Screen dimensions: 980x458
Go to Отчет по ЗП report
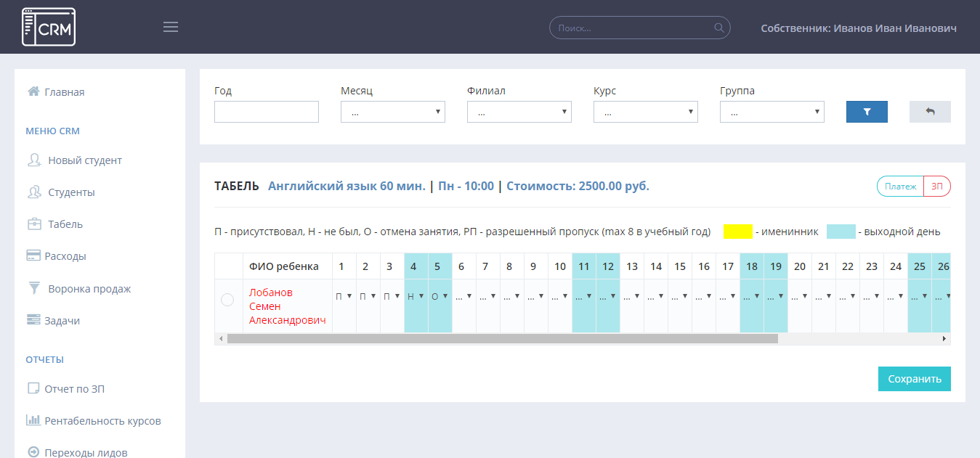pyautogui.click(x=78, y=389)
